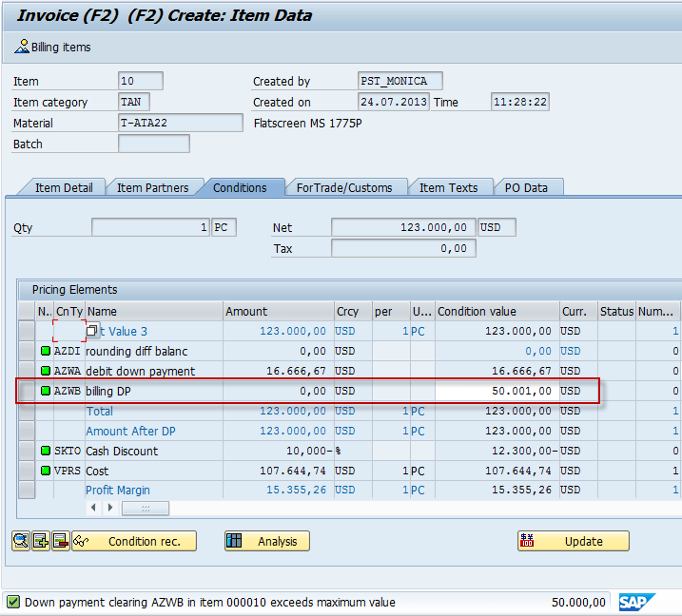Open the PO Data tab
The image size is (682, 616).
click(x=526, y=187)
